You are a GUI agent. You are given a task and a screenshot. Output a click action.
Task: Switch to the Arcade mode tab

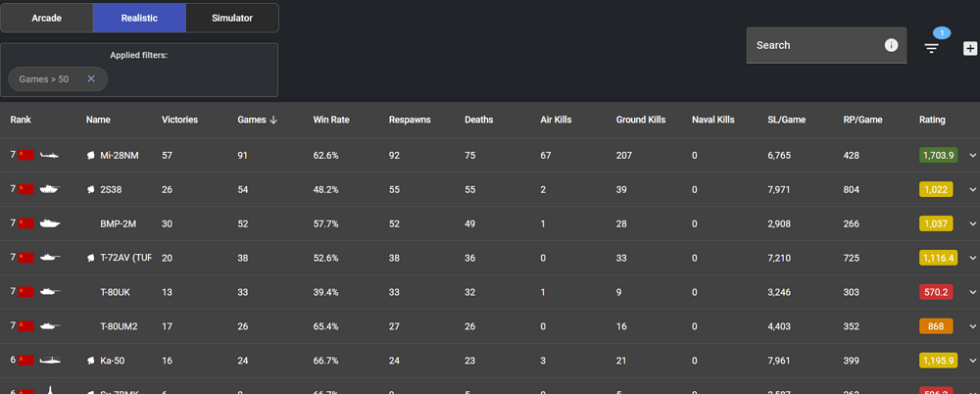click(x=46, y=18)
